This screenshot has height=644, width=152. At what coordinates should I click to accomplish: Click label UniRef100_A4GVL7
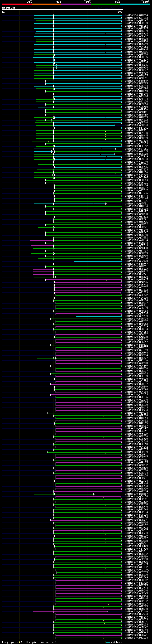(136, 358)
